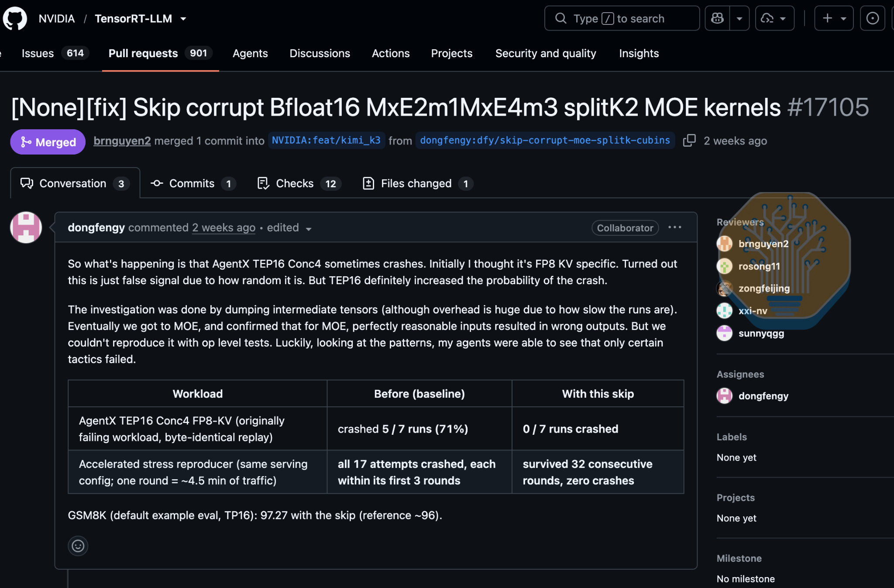Open the Discussions tab

(320, 53)
